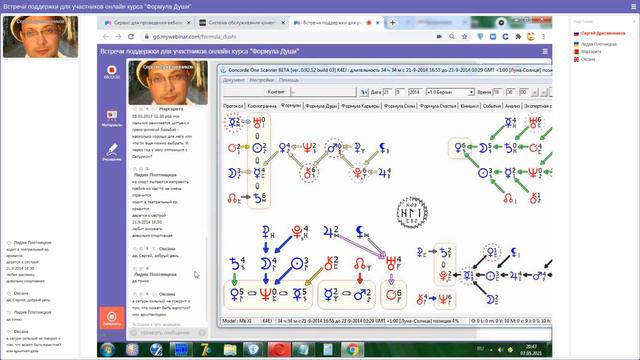Switch to the Формула Счастья tab
This screenshot has width=640, height=360.
pos(438,106)
